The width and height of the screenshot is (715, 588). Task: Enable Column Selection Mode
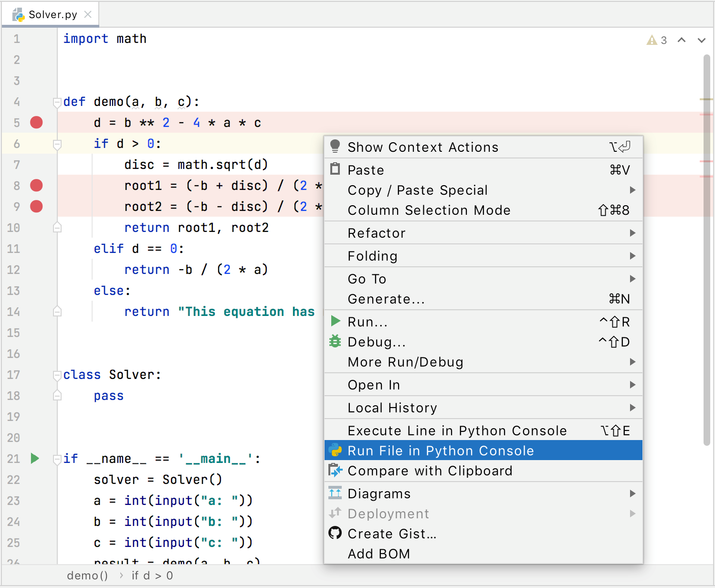pyautogui.click(x=429, y=210)
